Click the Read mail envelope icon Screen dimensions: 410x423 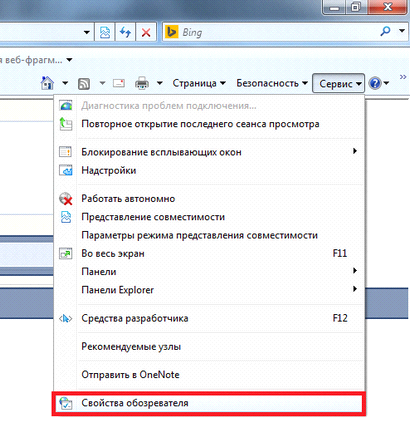click(x=119, y=83)
